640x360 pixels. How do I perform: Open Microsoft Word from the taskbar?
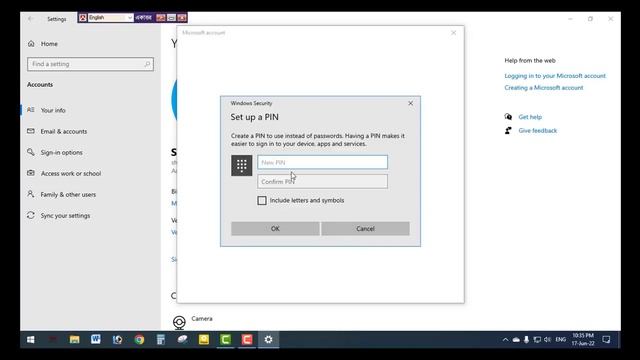point(96,340)
